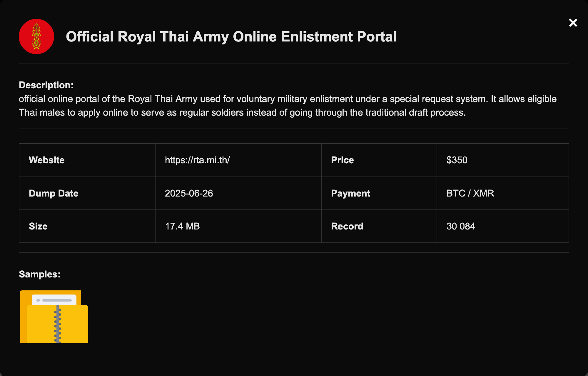Click description line beginning 'Thai males to apply'
This screenshot has height=376, width=588.
coord(242,112)
